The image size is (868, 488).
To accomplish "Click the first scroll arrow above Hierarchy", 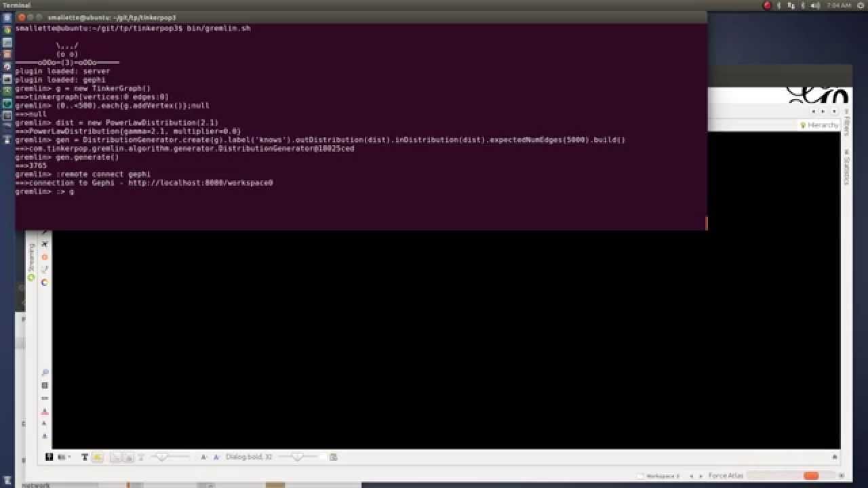I will [x=814, y=111].
